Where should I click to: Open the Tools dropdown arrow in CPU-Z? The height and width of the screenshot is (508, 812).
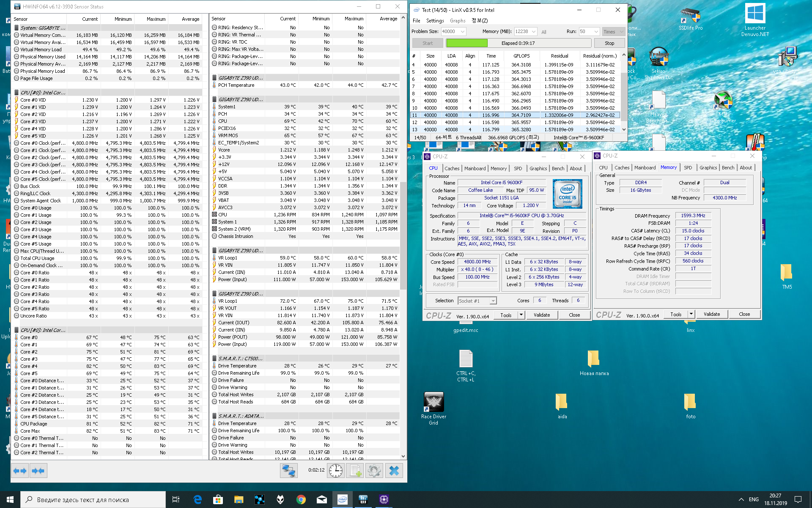[521, 315]
